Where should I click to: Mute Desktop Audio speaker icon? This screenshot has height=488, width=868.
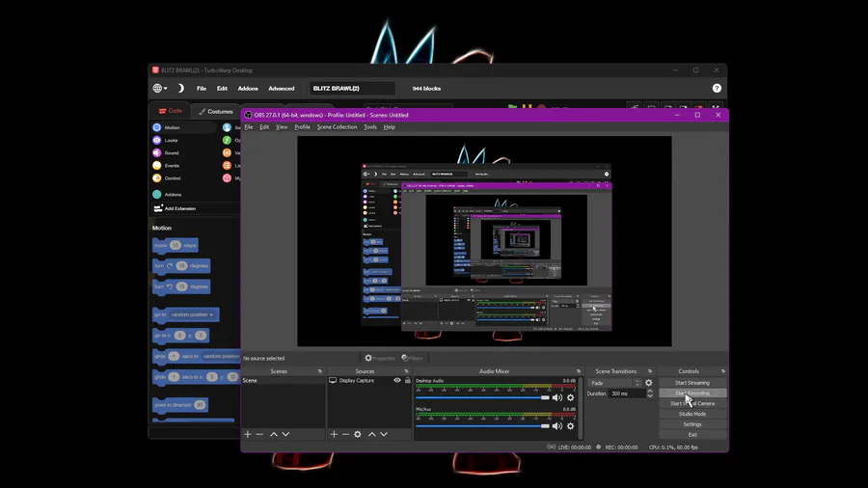point(556,397)
